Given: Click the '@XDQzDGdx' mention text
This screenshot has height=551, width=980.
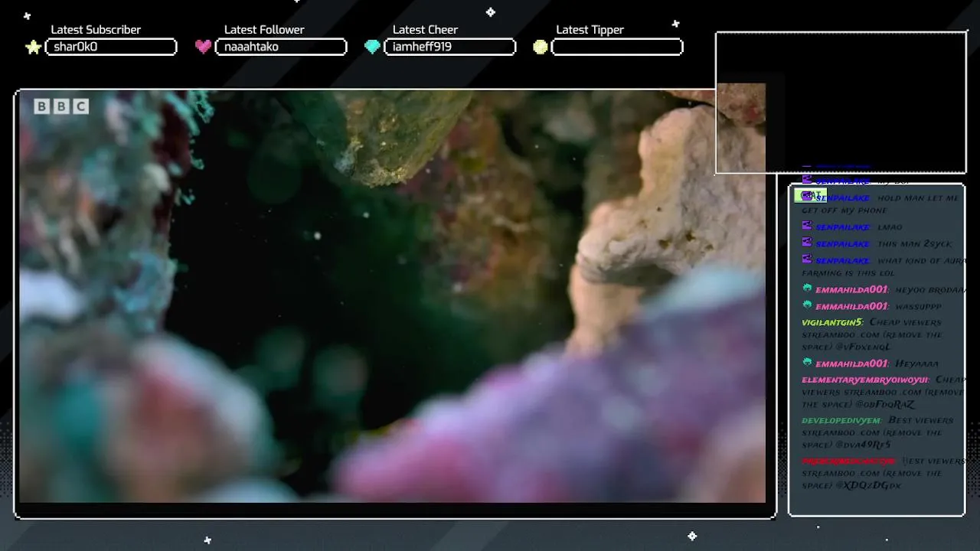Looking at the screenshot, I should [869, 485].
